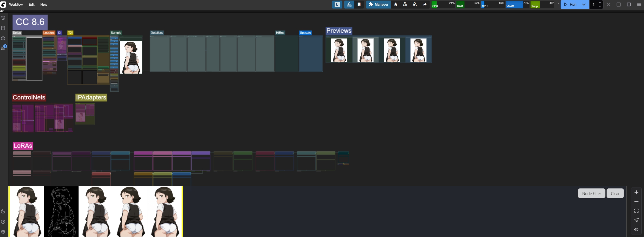Click the ComfyUI logo icon

click(x=3, y=4)
